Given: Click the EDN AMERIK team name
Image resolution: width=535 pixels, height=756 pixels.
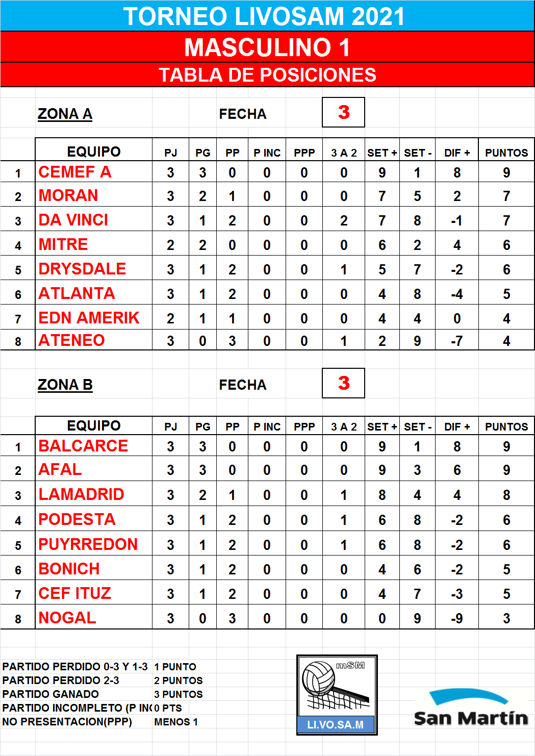Looking at the screenshot, I should tap(89, 318).
